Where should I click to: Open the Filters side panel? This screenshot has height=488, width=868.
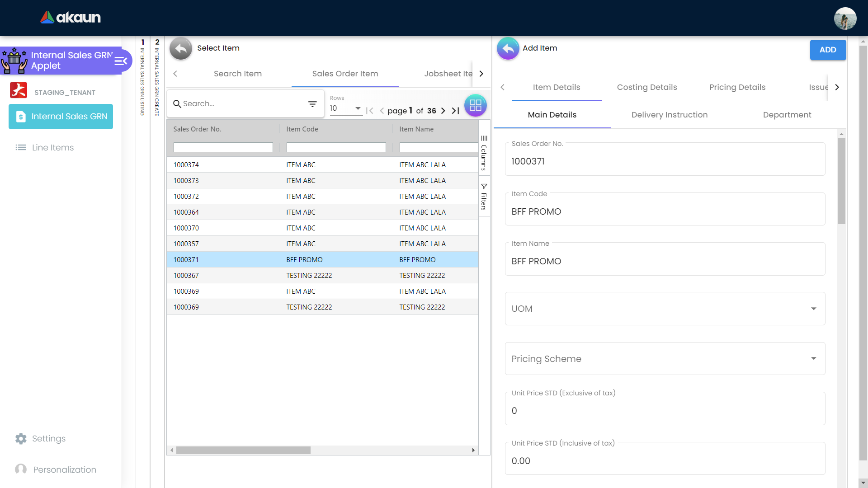[x=484, y=197]
